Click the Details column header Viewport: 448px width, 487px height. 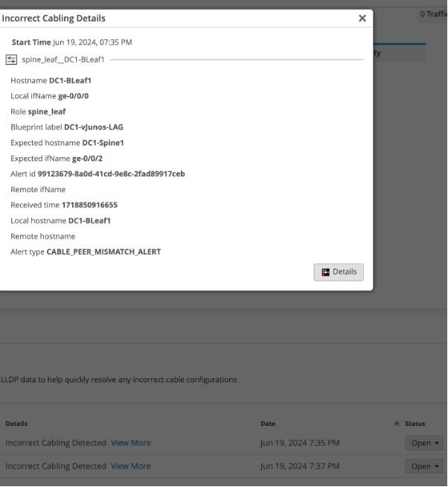tap(16, 424)
